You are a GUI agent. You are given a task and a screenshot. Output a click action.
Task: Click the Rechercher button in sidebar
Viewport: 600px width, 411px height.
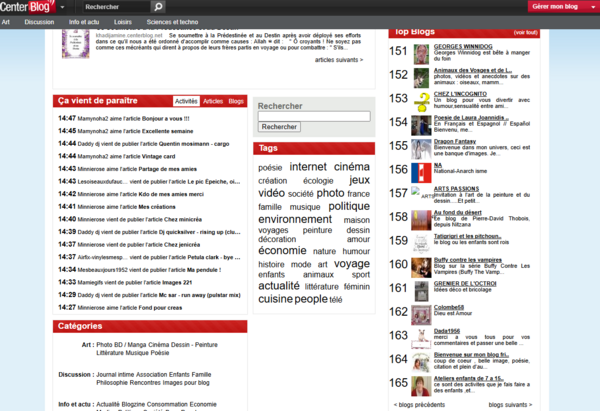[x=279, y=127]
